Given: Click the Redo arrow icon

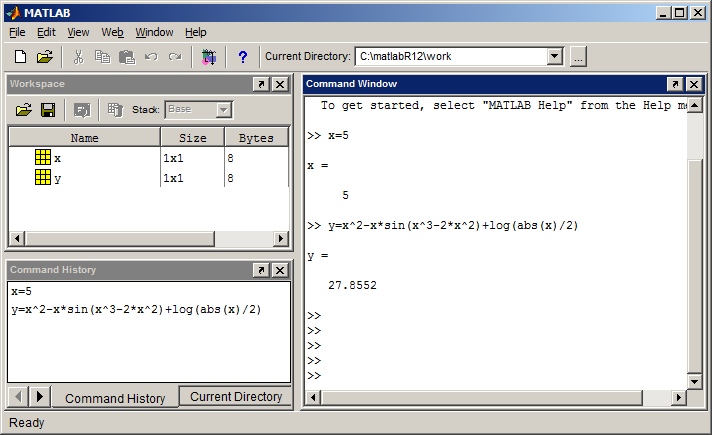Looking at the screenshot, I should pyautogui.click(x=175, y=57).
